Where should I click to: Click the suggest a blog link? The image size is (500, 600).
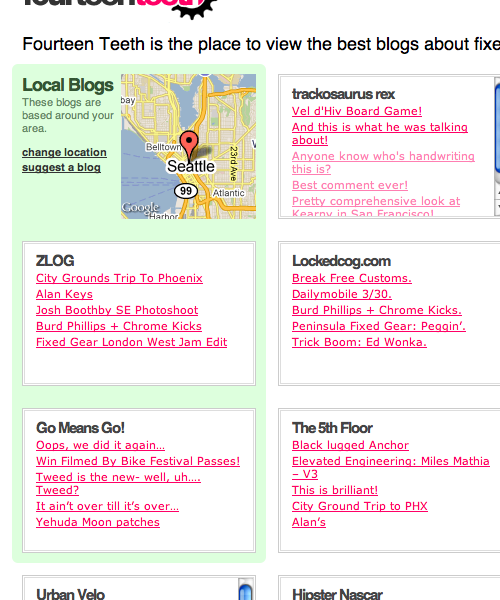point(61,168)
